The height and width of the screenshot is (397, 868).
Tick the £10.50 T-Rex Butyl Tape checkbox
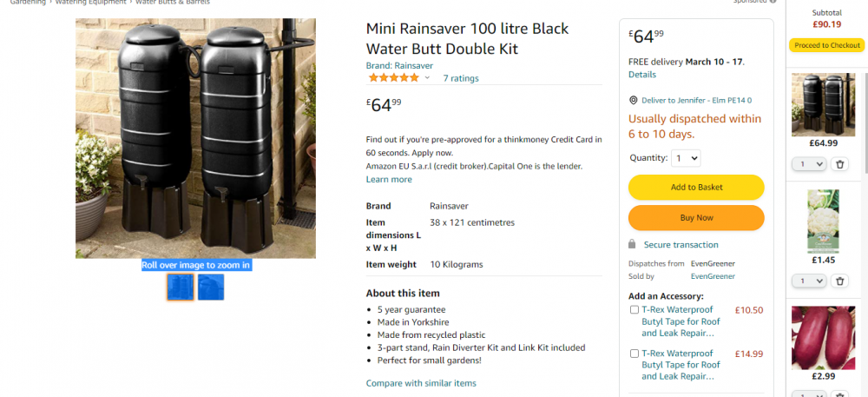(634, 310)
